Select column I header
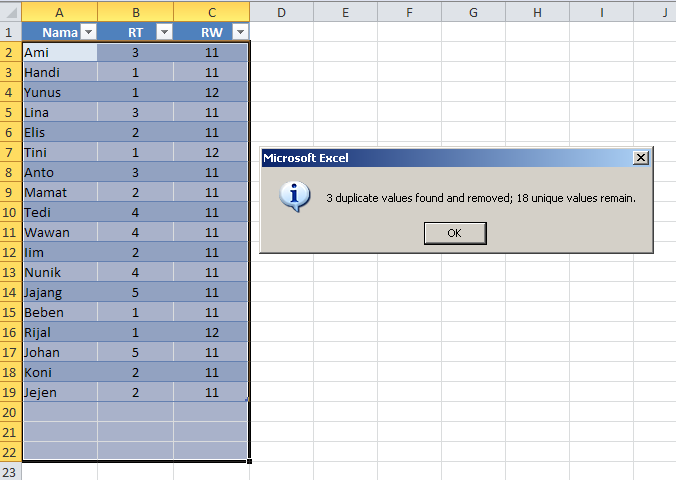Screen dimensions: 676x480 coord(601,13)
